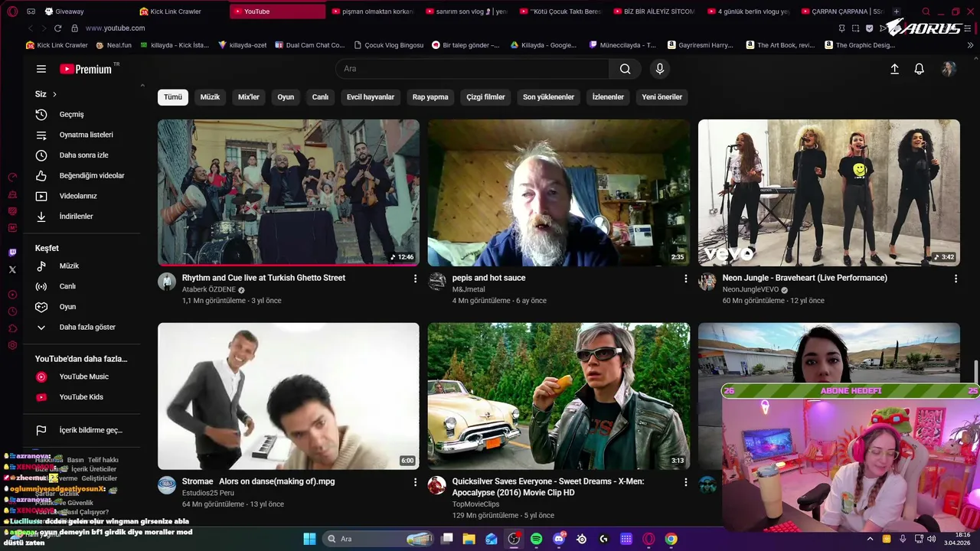980x551 pixels.
Task: Open the Ataberk ÖZDENE channel avatar
Action: (x=167, y=282)
